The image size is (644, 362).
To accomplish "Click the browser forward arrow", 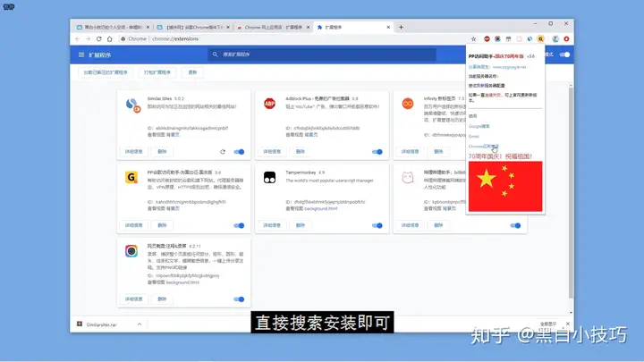I will point(88,38).
